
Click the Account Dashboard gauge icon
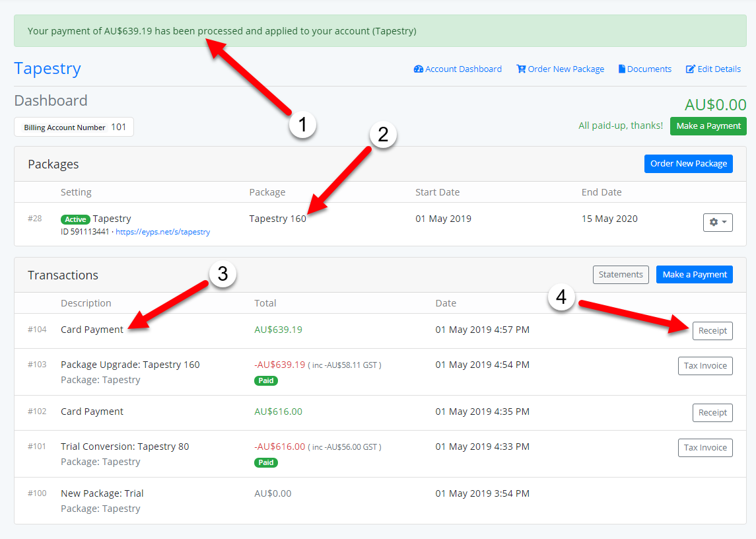click(x=418, y=69)
